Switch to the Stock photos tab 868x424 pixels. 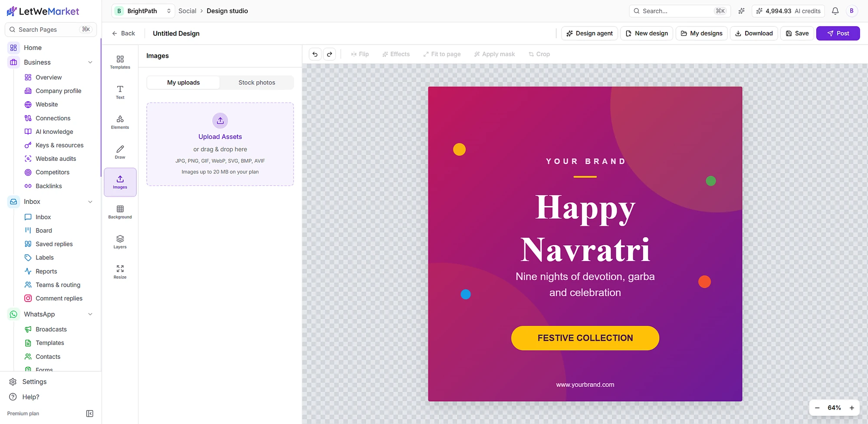(257, 83)
